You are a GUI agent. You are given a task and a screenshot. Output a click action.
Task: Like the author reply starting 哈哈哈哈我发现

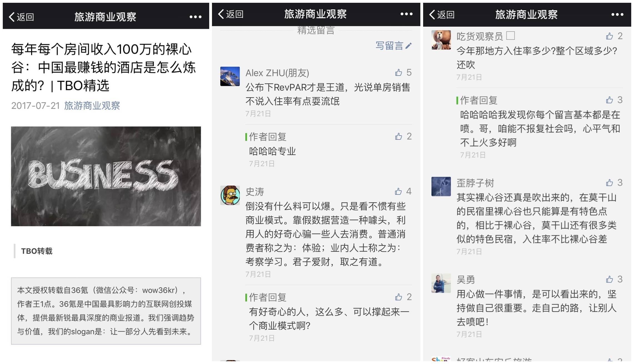(609, 100)
